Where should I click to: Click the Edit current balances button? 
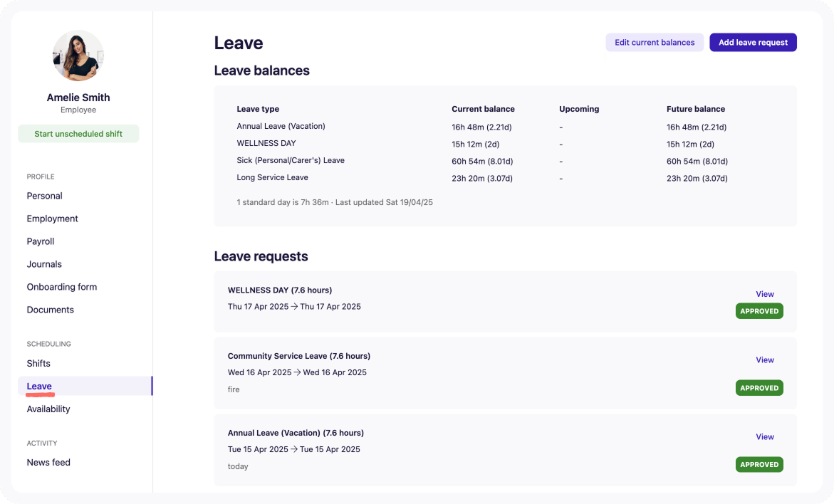pos(655,43)
